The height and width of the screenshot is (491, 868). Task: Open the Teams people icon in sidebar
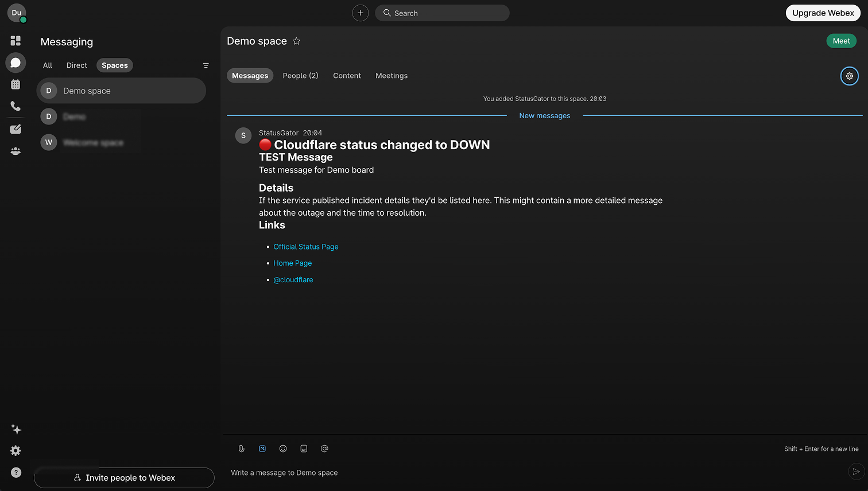coord(15,151)
